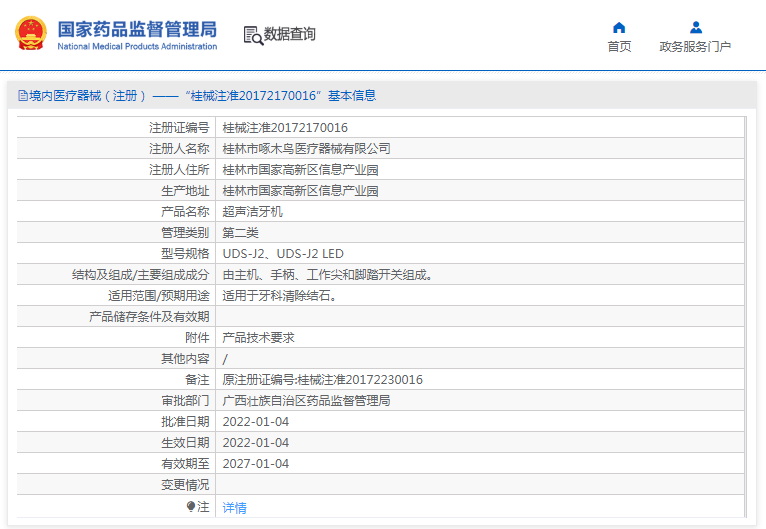766x529 pixels.
Task: Select the 批准日期 value 2022-01-04
Action: [255, 422]
